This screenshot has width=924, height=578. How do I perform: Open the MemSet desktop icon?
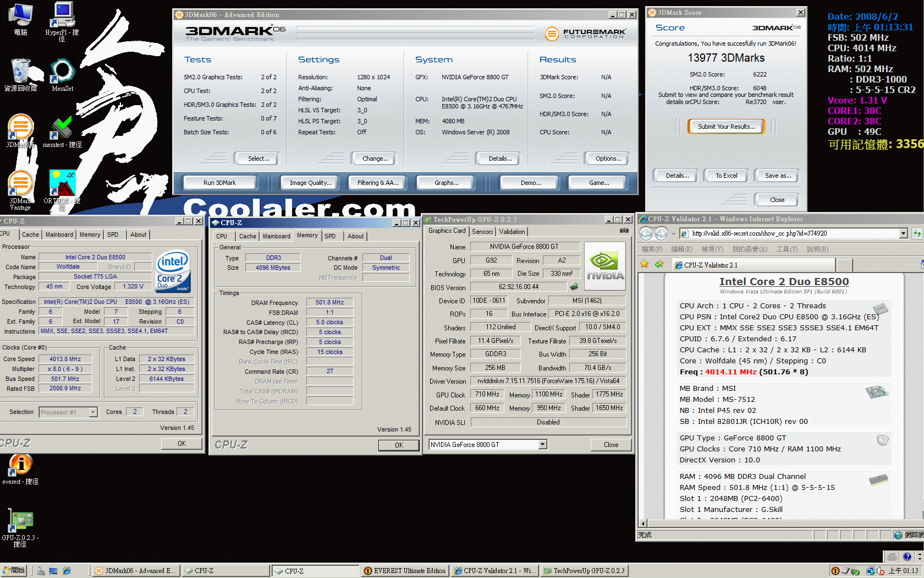(62, 75)
